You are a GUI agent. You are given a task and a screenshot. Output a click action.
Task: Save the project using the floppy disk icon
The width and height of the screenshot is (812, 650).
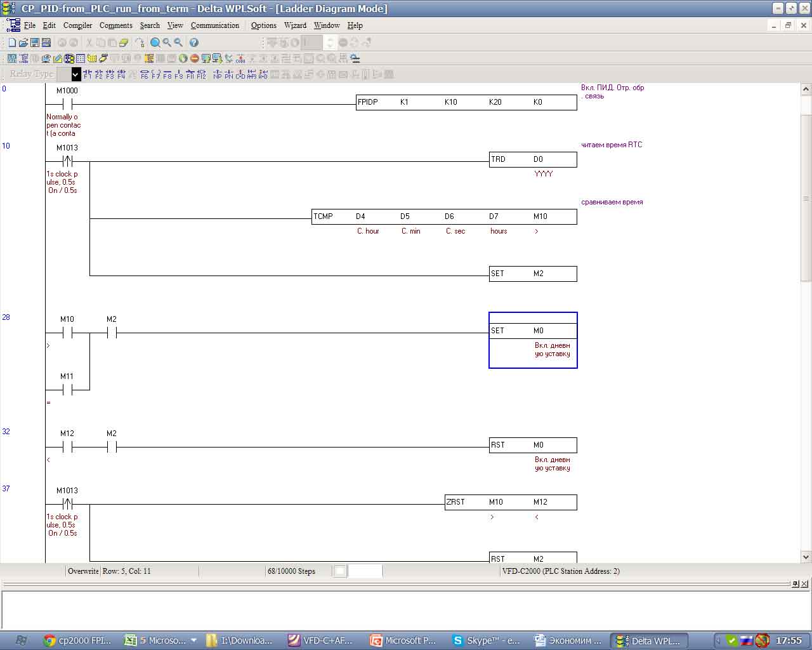[34, 43]
